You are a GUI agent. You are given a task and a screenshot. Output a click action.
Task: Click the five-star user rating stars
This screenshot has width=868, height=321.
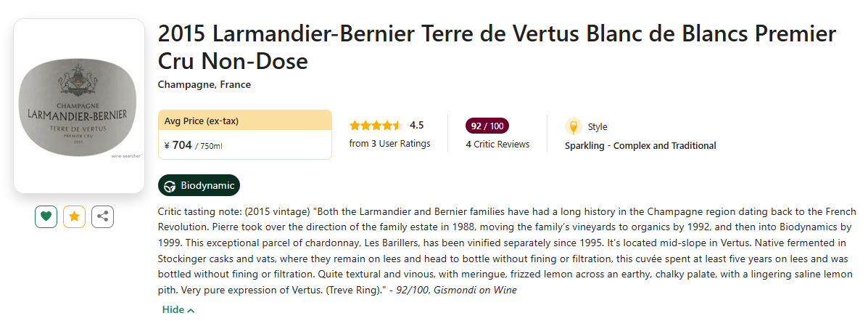376,126
